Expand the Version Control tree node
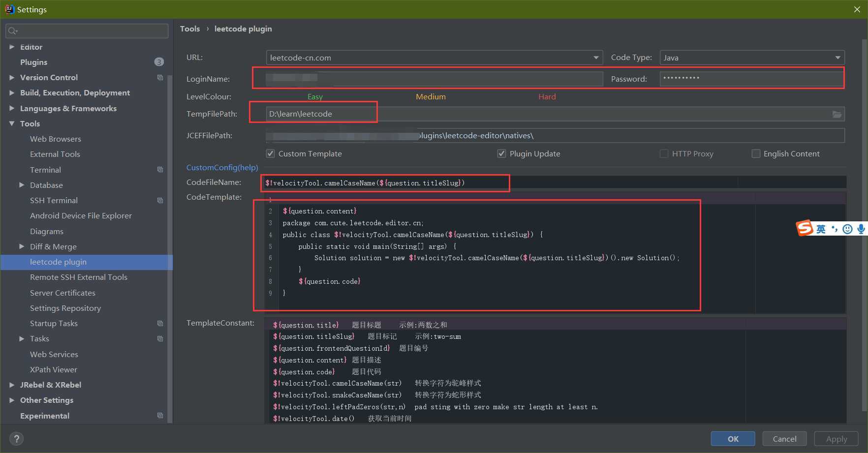This screenshot has height=453, width=868. tap(12, 78)
